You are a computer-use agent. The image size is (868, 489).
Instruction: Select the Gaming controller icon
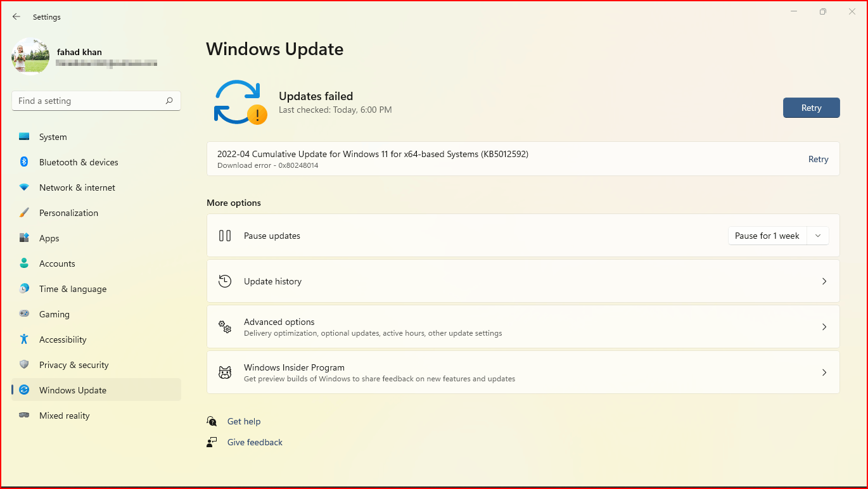25,314
